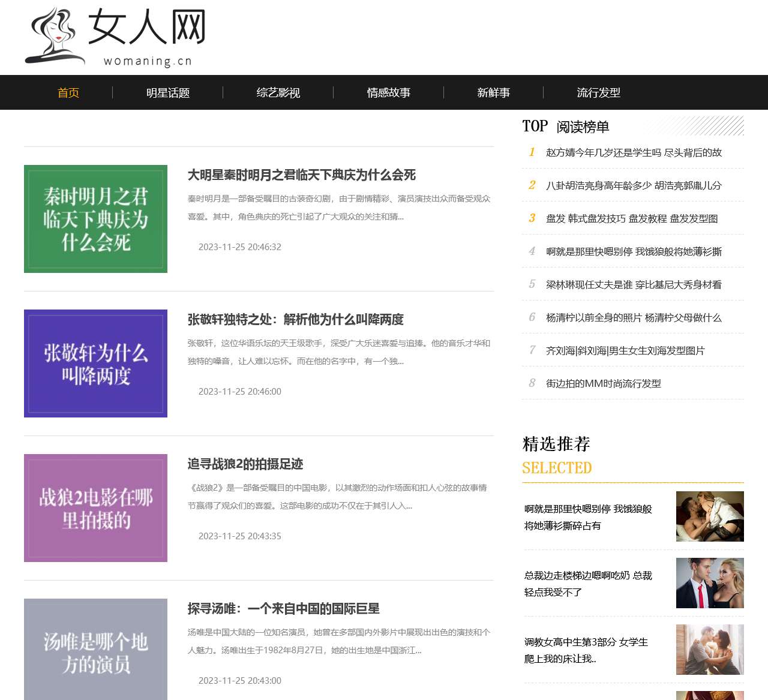Open the 新鲜事 nav item
Image resolution: width=768 pixels, height=700 pixels.
[494, 92]
